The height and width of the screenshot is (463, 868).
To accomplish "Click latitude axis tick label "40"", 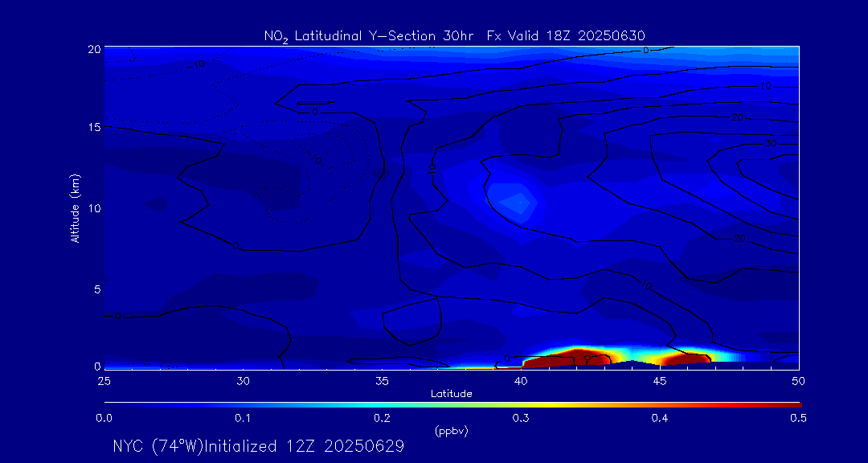I will click(521, 381).
